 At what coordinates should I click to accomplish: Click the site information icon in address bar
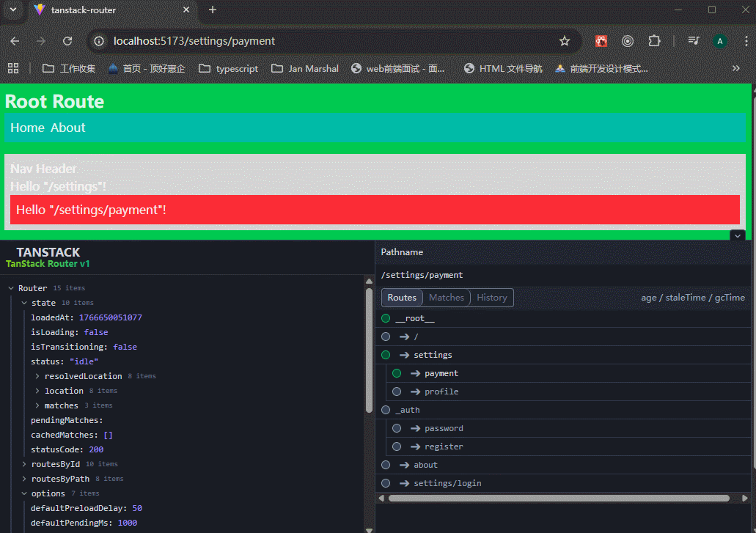pos(99,41)
